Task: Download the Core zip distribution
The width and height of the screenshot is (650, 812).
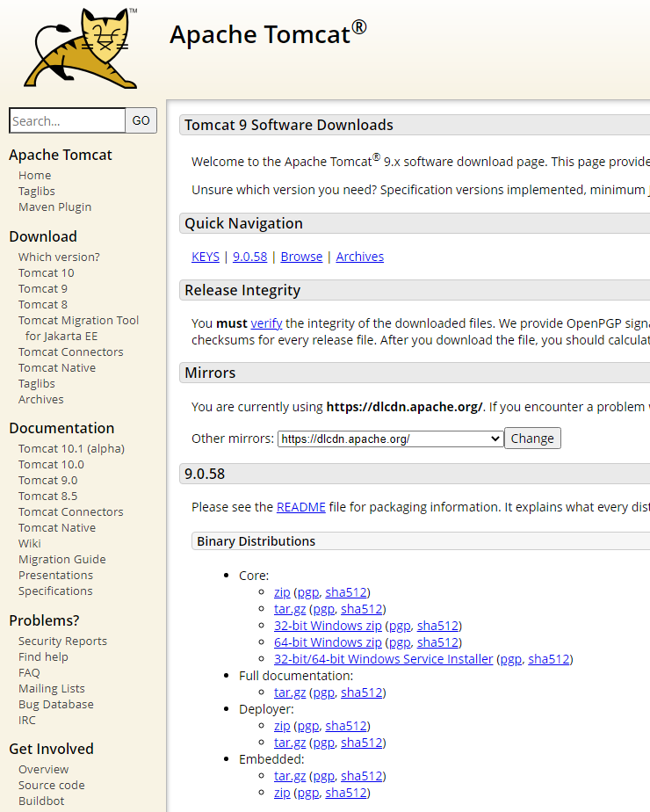Action: click(x=282, y=592)
